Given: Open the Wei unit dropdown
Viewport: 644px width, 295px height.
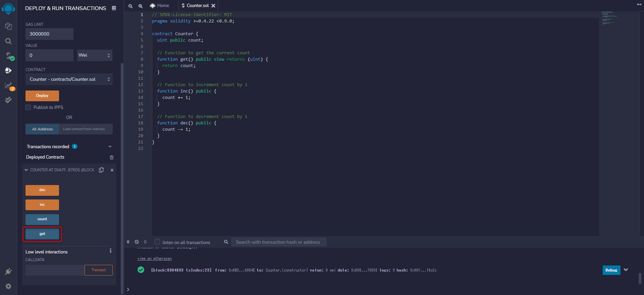Looking at the screenshot, I should (x=95, y=55).
